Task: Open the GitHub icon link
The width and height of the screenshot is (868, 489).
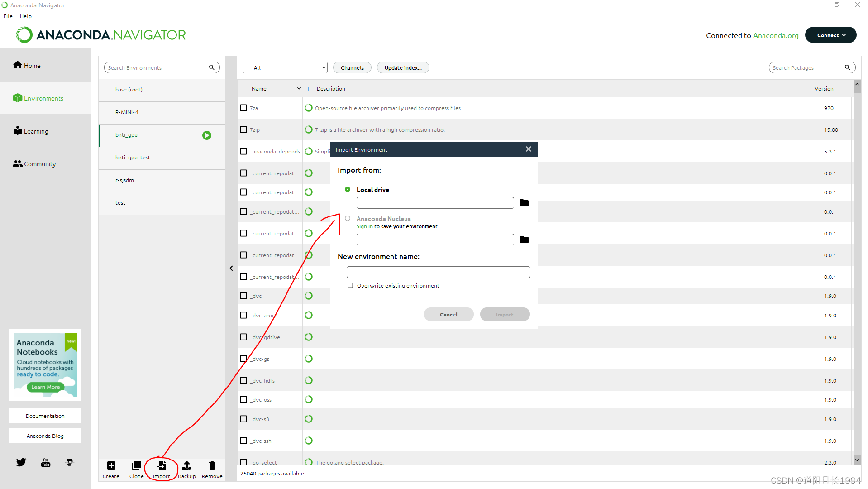Action: tap(70, 462)
